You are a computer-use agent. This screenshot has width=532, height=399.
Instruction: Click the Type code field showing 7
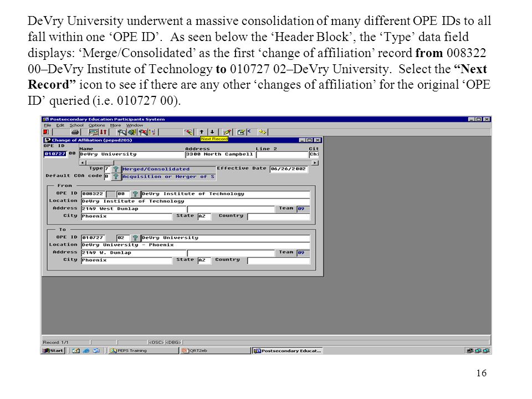[107, 169]
